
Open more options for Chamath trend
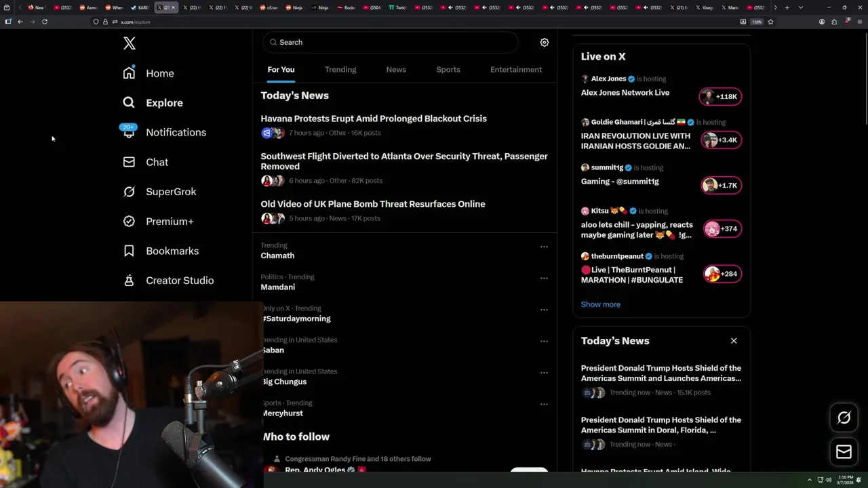pyautogui.click(x=544, y=247)
